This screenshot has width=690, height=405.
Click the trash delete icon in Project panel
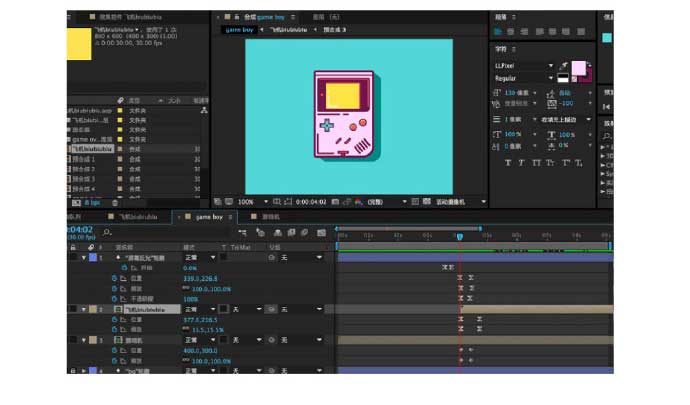(115, 203)
